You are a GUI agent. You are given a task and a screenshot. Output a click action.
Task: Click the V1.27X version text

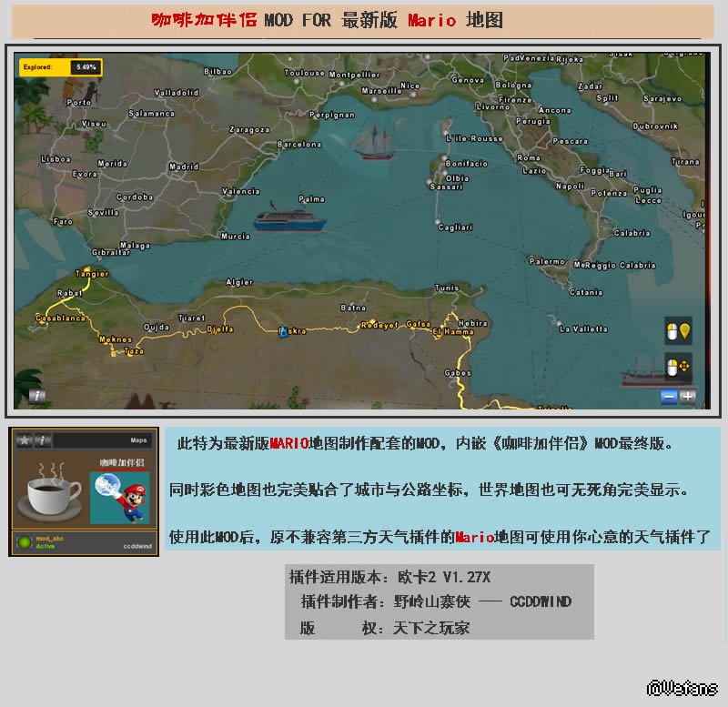(x=467, y=577)
